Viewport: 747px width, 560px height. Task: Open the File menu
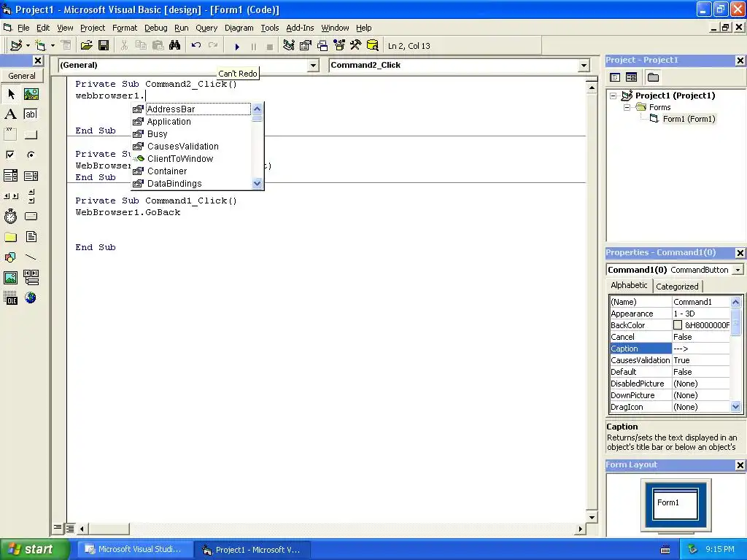[23, 28]
